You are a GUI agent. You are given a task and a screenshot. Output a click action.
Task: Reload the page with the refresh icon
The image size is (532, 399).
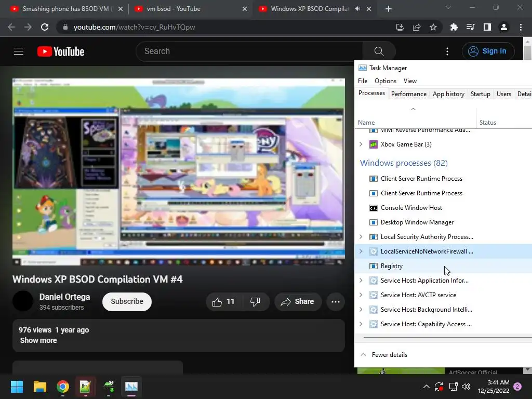click(x=45, y=27)
